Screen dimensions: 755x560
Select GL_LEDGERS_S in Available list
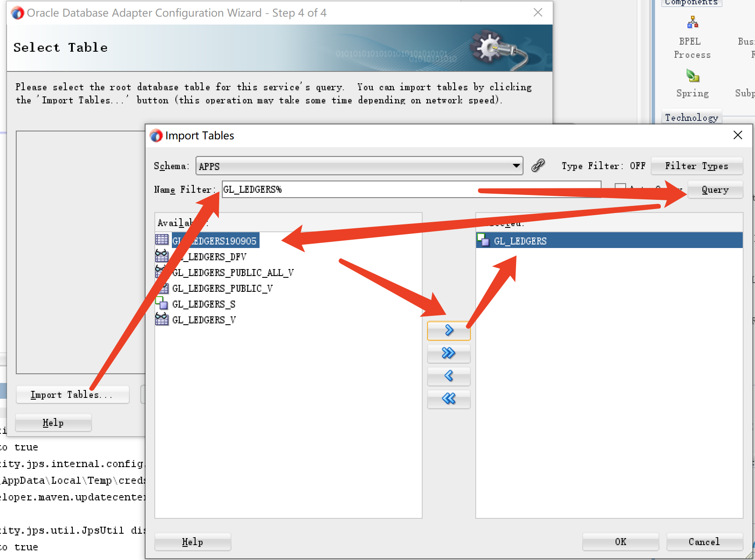pos(204,304)
